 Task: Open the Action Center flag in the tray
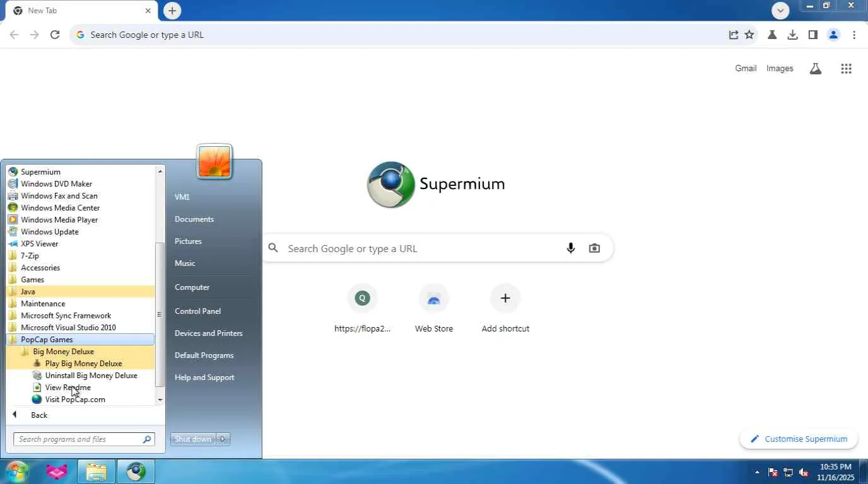click(x=773, y=472)
